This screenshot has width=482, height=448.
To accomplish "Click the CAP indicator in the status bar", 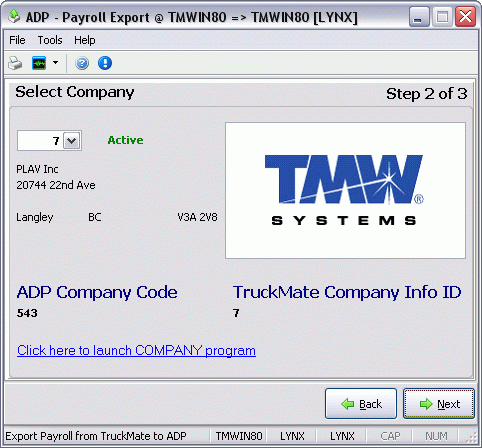I will 390,436.
